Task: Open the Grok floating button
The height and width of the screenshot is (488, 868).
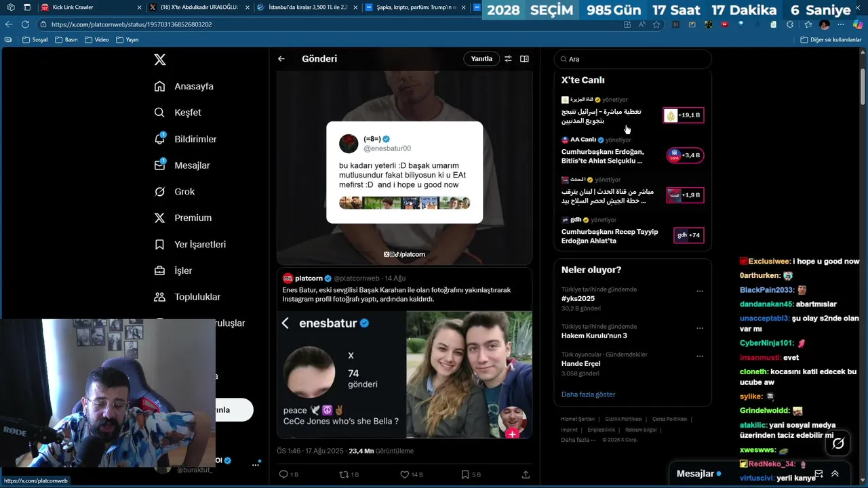Action: 838,443
